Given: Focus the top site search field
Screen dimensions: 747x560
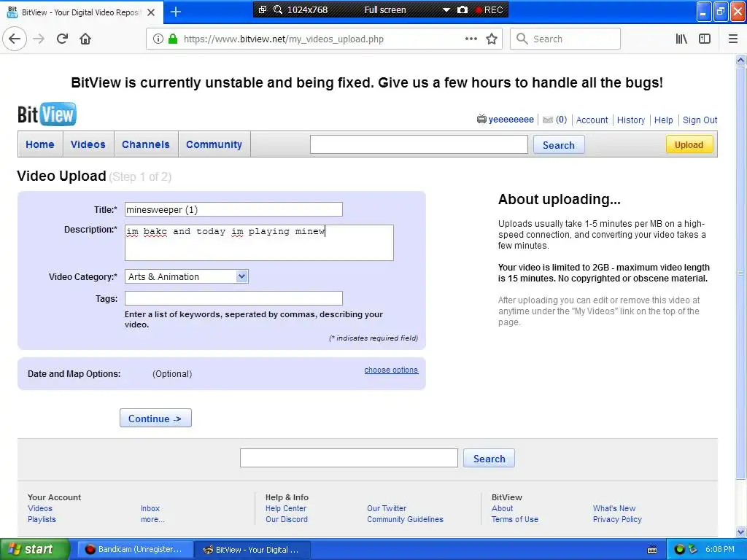Looking at the screenshot, I should pos(419,145).
